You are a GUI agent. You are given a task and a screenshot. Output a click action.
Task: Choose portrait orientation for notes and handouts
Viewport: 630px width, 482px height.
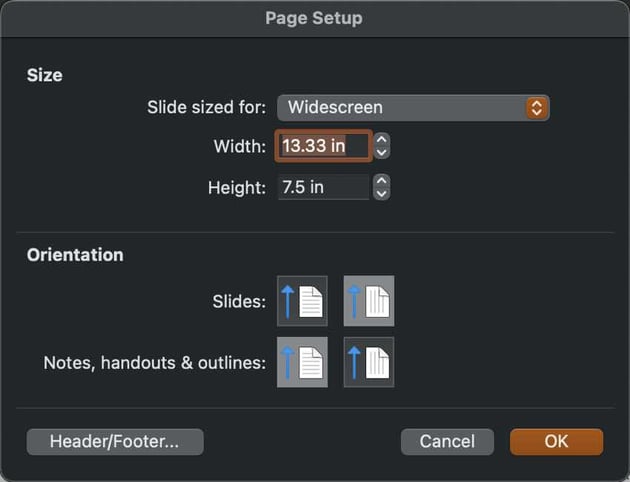click(x=302, y=362)
